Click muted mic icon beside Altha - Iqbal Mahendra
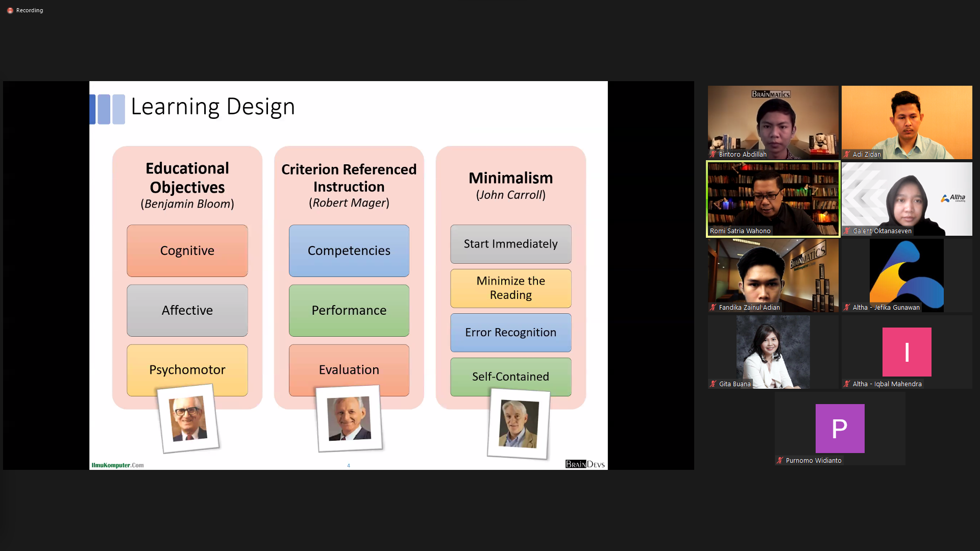The image size is (980, 551). point(847,384)
